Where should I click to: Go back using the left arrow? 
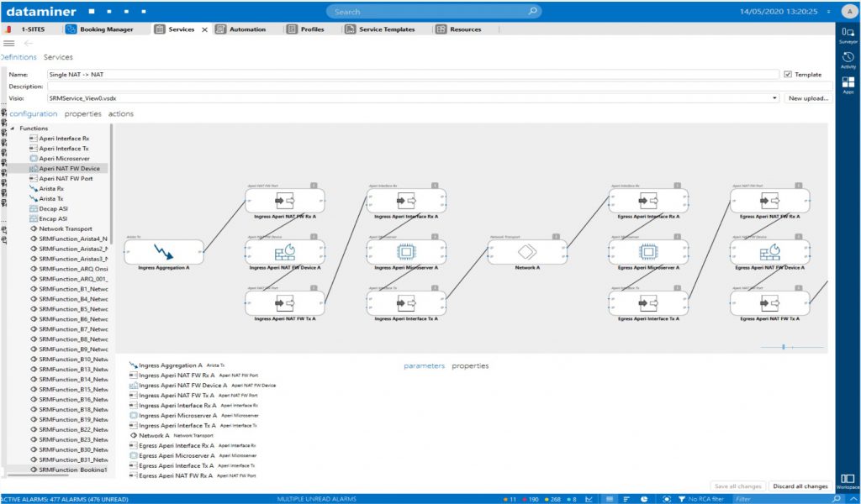point(29,44)
